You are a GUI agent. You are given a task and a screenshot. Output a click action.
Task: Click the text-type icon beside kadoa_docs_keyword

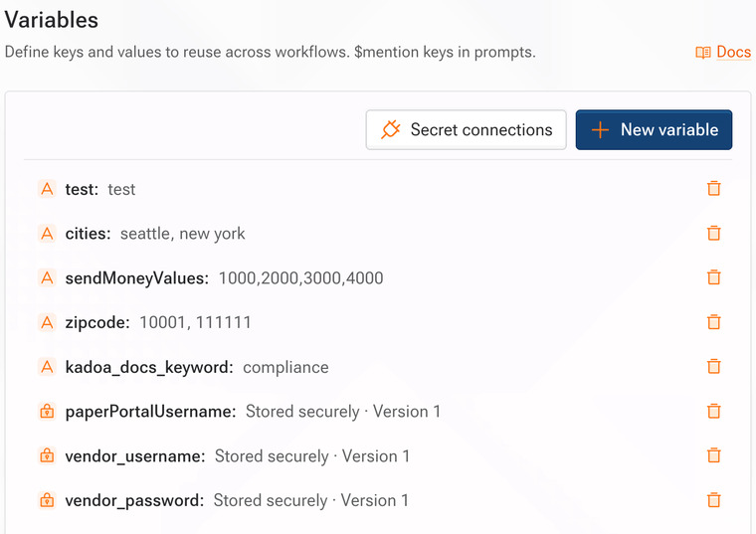(47, 367)
